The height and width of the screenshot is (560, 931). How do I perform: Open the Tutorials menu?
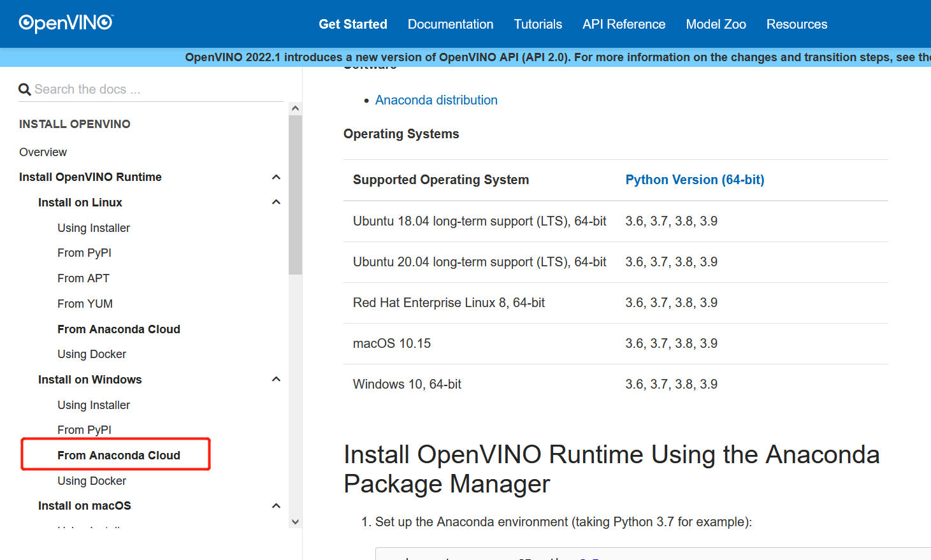537,24
